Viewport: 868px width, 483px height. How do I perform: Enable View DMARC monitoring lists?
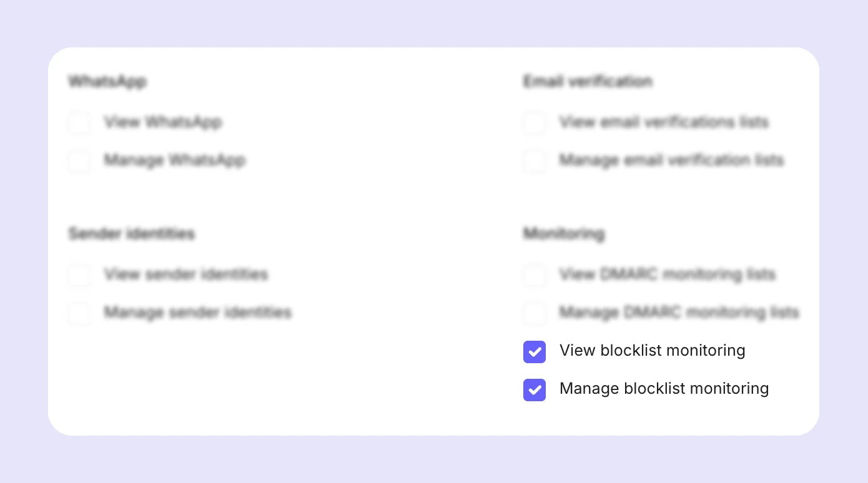[x=535, y=275]
